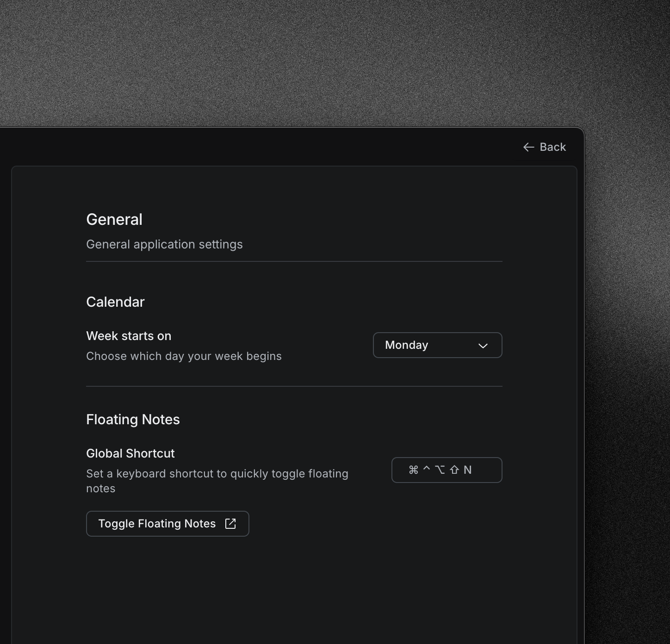Expand the chevron in the Monday dropdown

(x=483, y=346)
